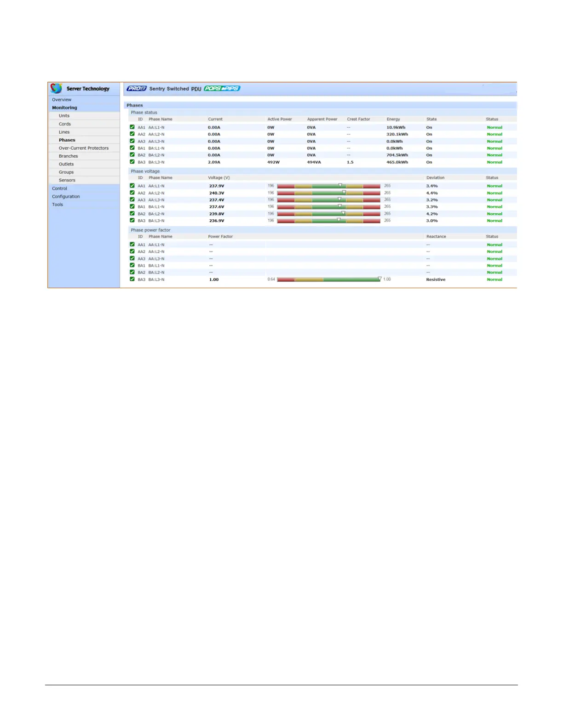Click the Reactance column header
The image size is (563, 728).
[436, 236]
